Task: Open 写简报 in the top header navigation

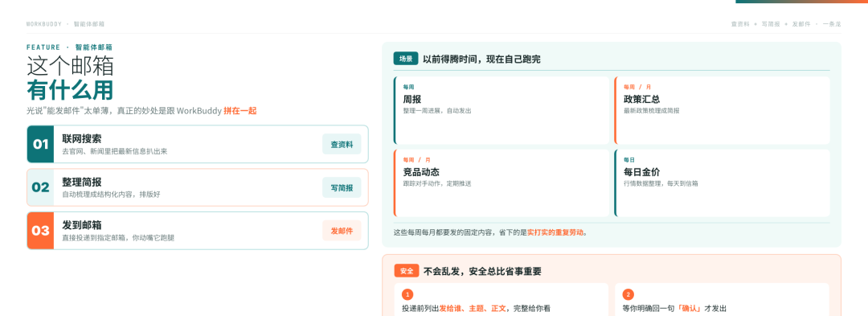Action: click(x=771, y=24)
